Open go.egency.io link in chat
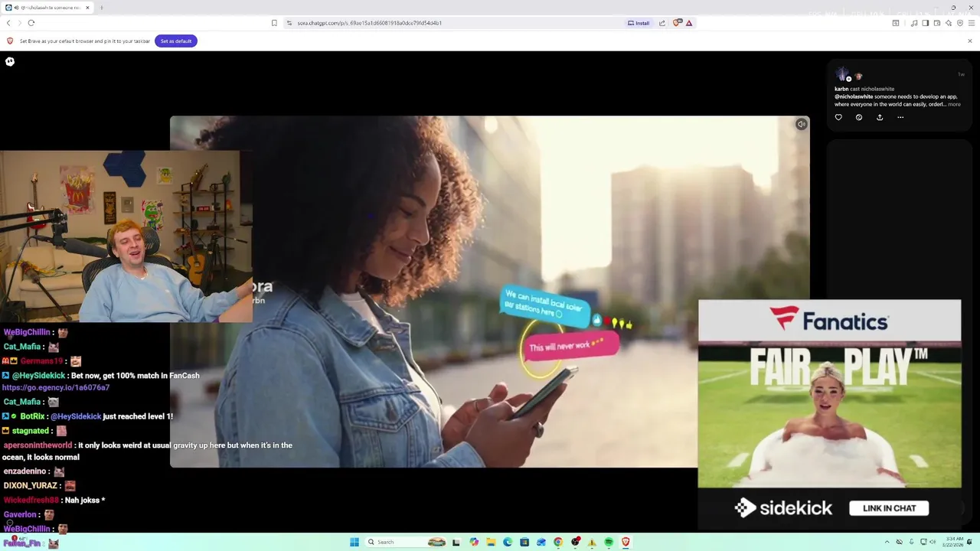The image size is (980, 551). 56,388
